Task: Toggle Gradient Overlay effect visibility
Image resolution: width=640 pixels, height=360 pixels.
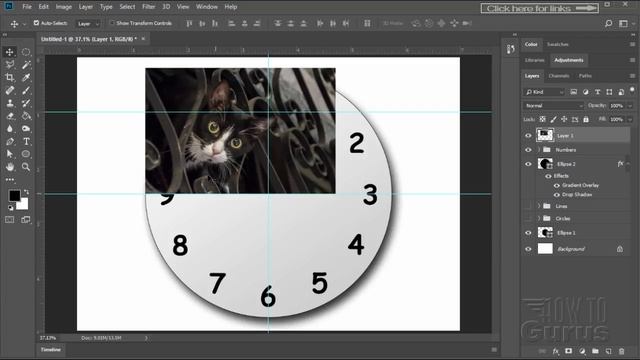Action: point(557,185)
